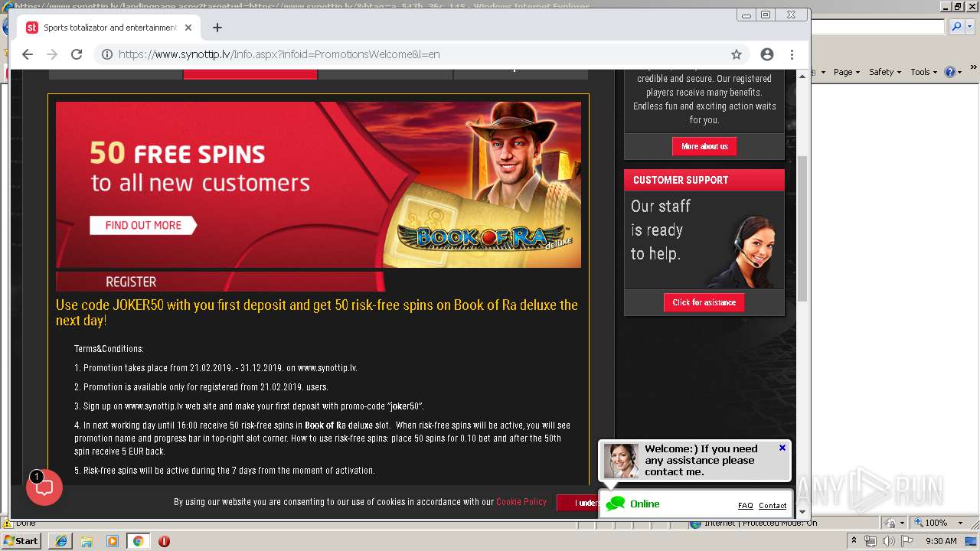The width and height of the screenshot is (980, 551).
Task: Click the 9:30 AM system clock
Action: [941, 541]
